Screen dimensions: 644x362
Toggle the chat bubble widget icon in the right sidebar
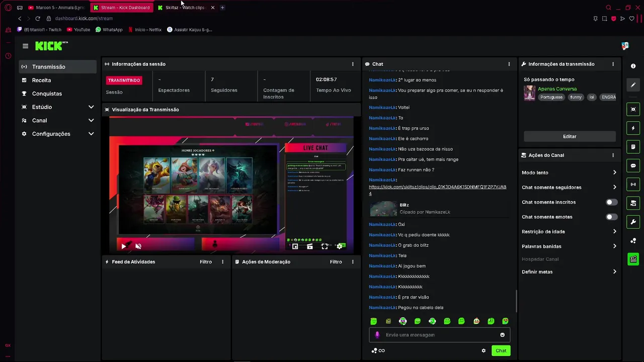pos(633,165)
